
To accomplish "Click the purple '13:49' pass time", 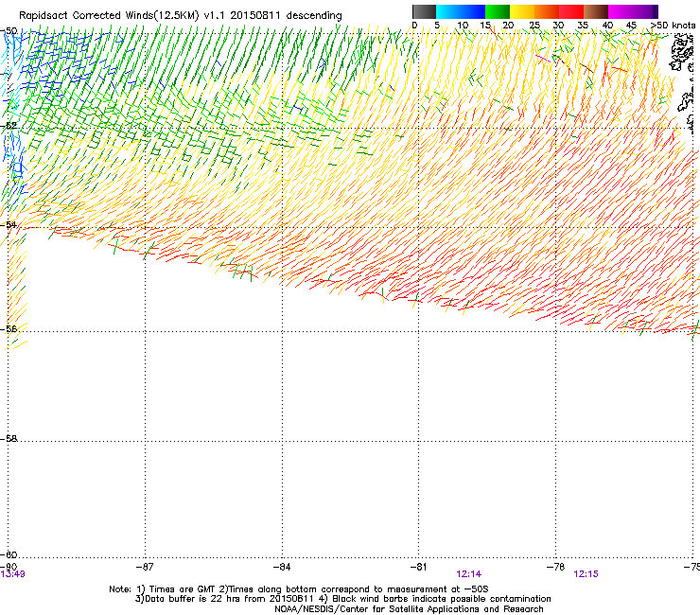I will [12, 574].
